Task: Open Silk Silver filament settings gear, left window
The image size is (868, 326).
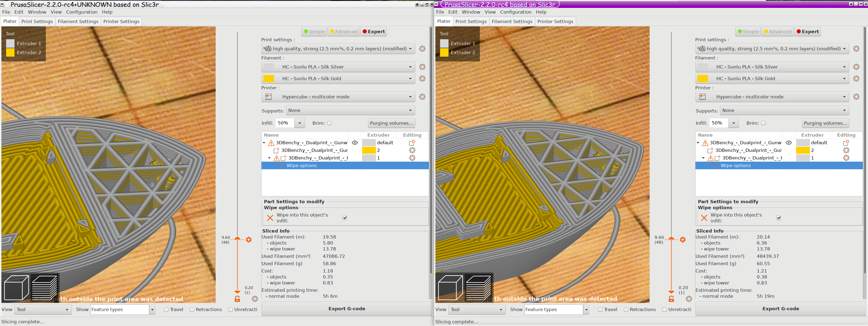Action: click(422, 67)
